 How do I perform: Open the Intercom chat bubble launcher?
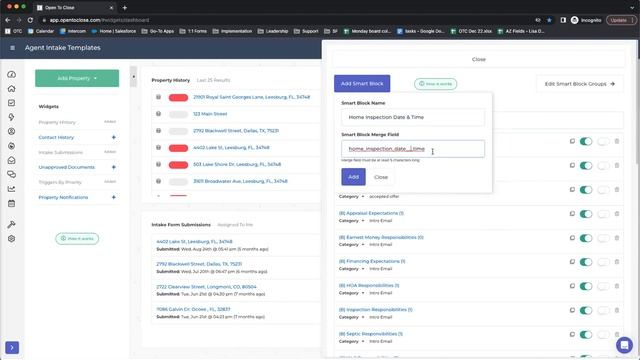tap(624, 345)
